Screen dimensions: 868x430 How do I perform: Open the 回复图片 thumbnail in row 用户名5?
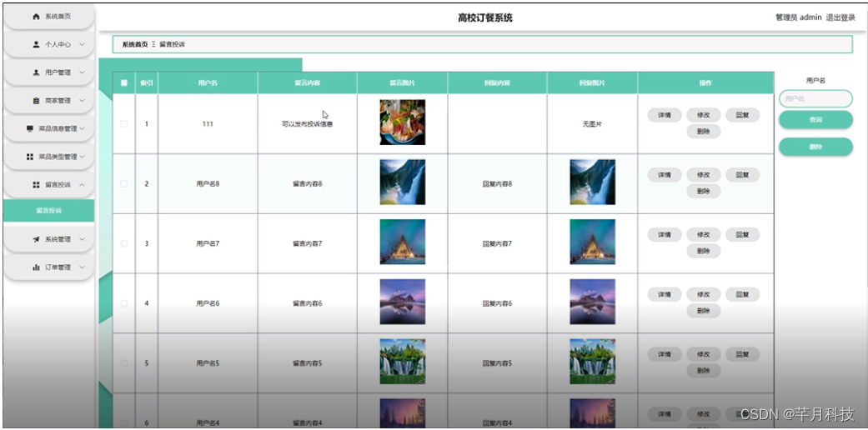[592, 362]
